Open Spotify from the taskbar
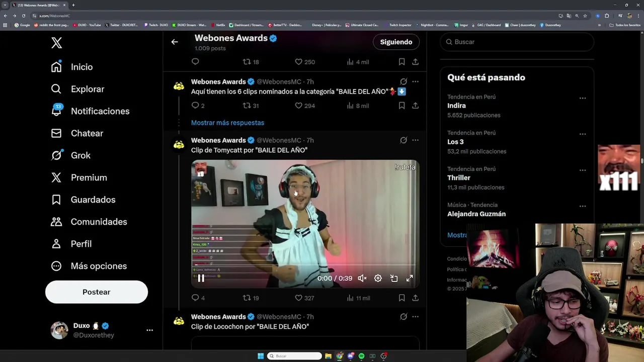Viewport: 644px width, 362px height. pyautogui.click(x=361, y=356)
